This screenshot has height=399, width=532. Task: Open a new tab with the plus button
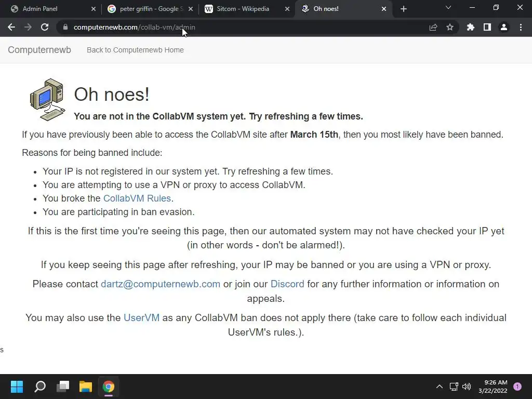(x=403, y=9)
